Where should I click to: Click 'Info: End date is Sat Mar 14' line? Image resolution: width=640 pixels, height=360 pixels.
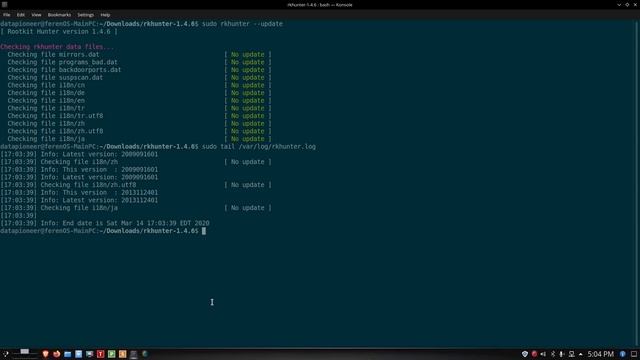(x=105, y=223)
